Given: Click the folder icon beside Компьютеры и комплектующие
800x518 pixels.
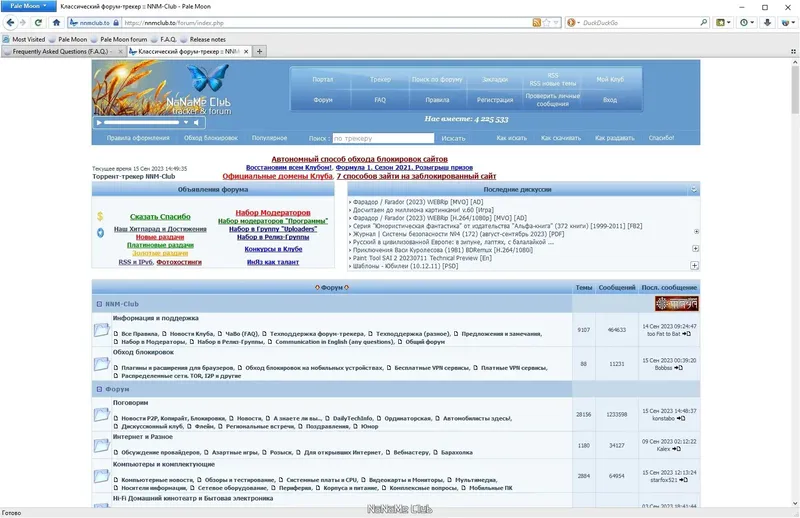Looking at the screenshot, I should click(x=102, y=476).
